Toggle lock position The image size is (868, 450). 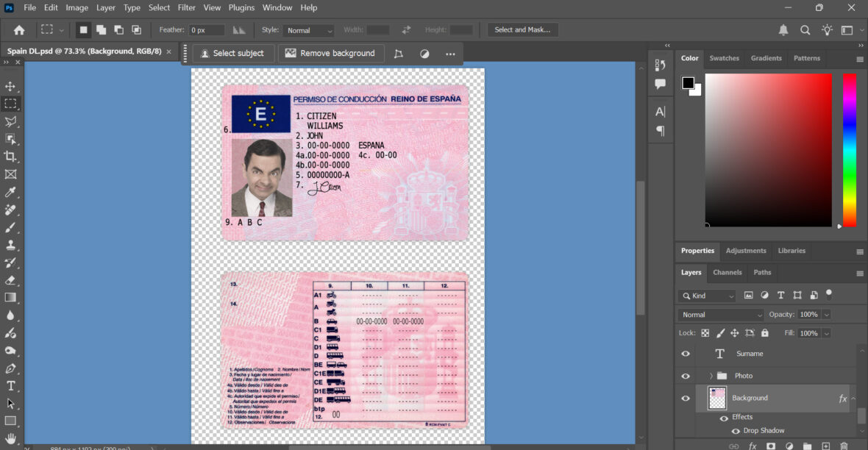point(735,333)
